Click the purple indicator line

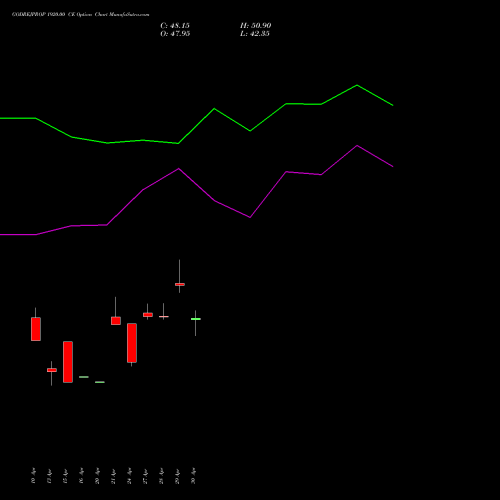[x=179, y=169]
